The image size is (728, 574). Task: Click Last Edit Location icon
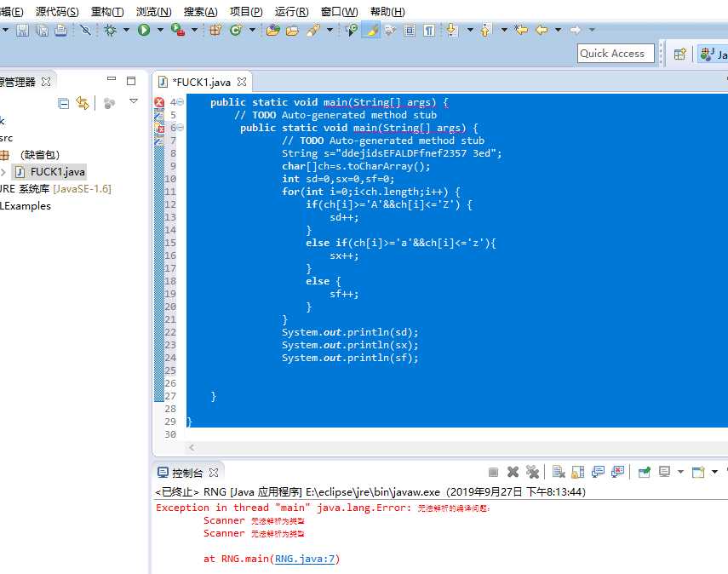pos(521,30)
